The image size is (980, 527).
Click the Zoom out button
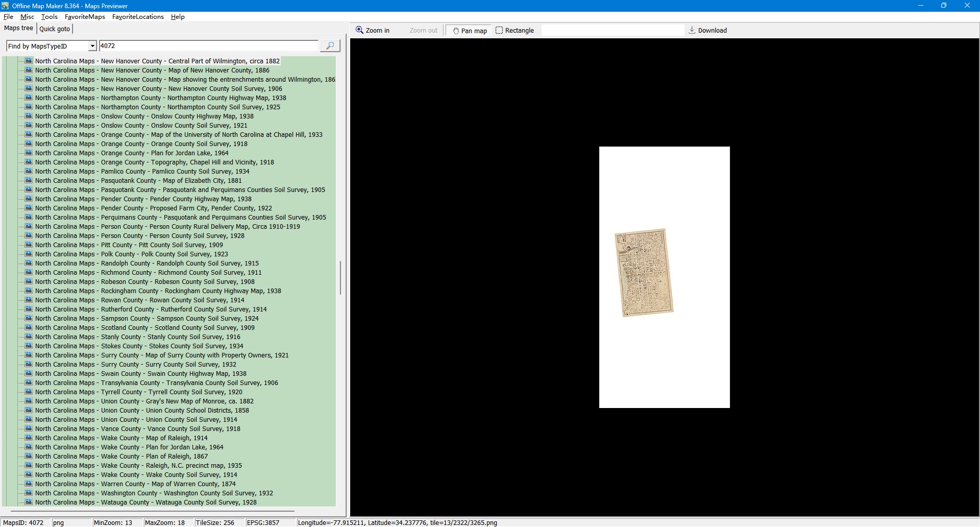click(x=423, y=31)
